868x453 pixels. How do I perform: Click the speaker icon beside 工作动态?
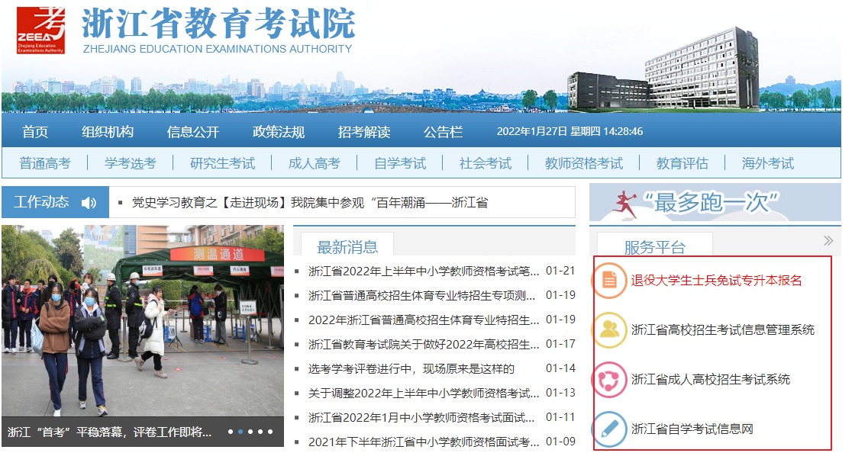(89, 203)
